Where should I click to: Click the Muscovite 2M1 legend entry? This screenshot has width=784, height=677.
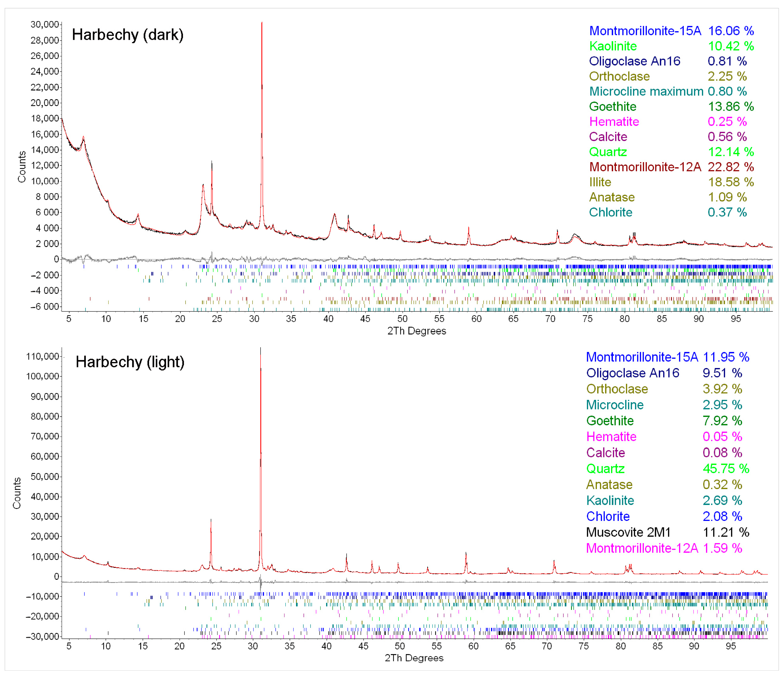[628, 532]
